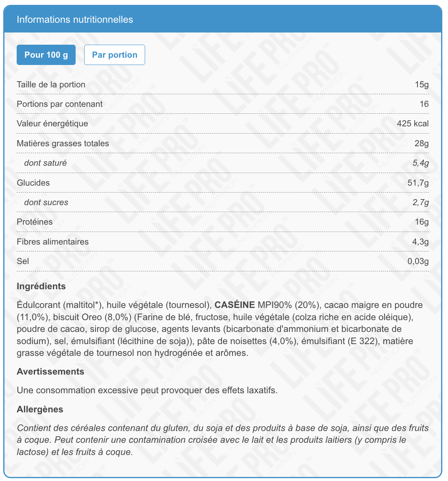Click the 'Informations nutritionnelles' panel header
Viewport: 448px width, 481px height.
click(x=75, y=19)
